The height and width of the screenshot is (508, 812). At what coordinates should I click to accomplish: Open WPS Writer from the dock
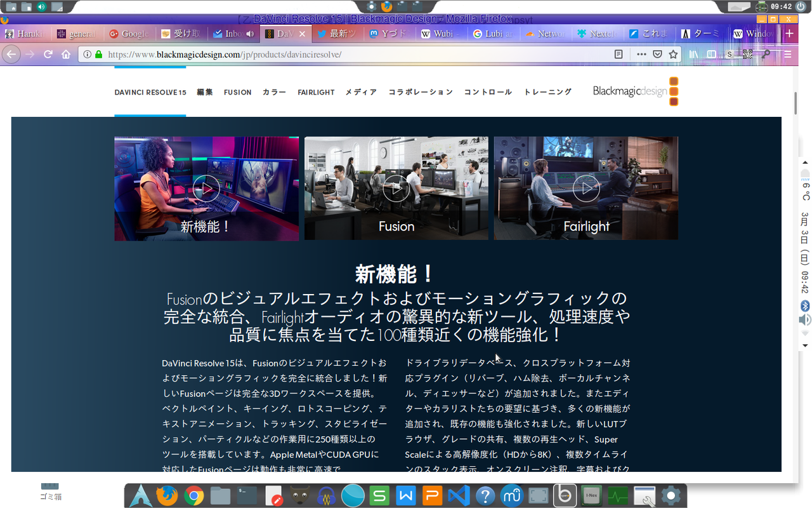(x=406, y=495)
